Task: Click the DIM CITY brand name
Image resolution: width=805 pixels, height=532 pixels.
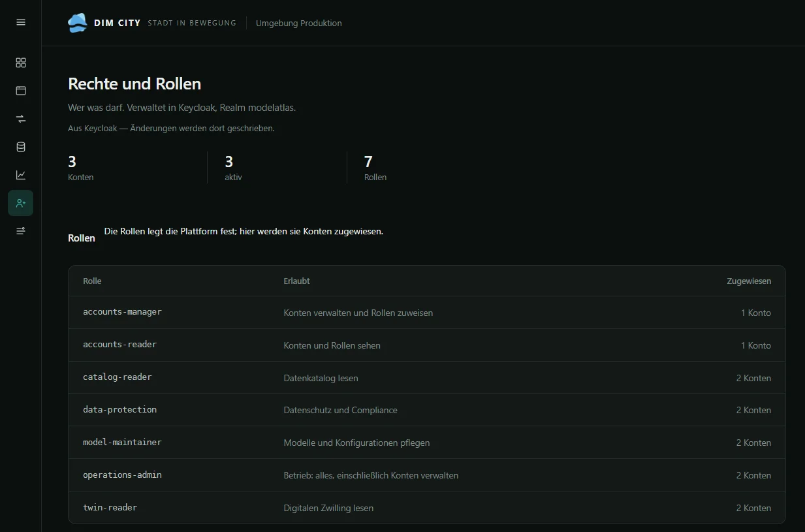Action: [x=118, y=23]
